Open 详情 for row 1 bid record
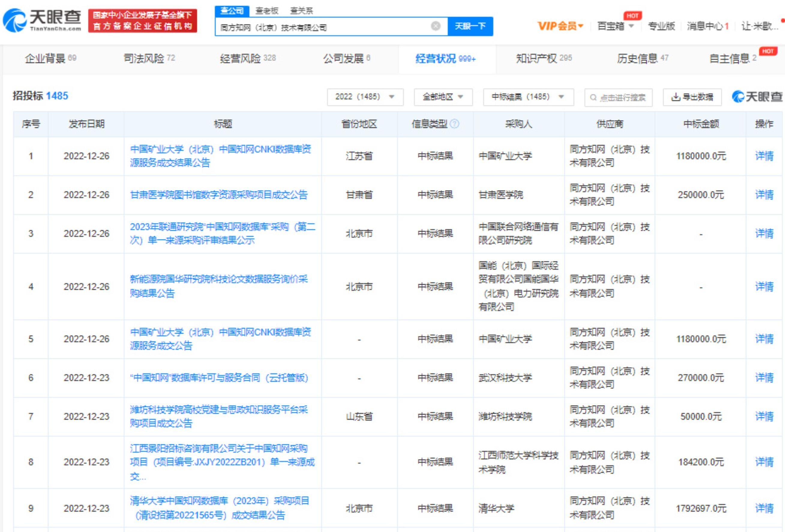Screen dimensions: 785x532 pyautogui.click(x=764, y=156)
